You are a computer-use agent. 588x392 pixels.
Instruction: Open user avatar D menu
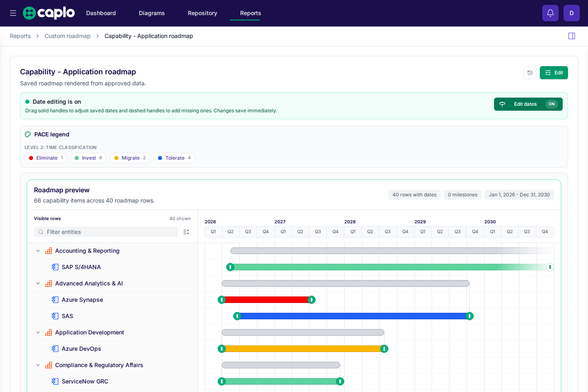click(572, 13)
